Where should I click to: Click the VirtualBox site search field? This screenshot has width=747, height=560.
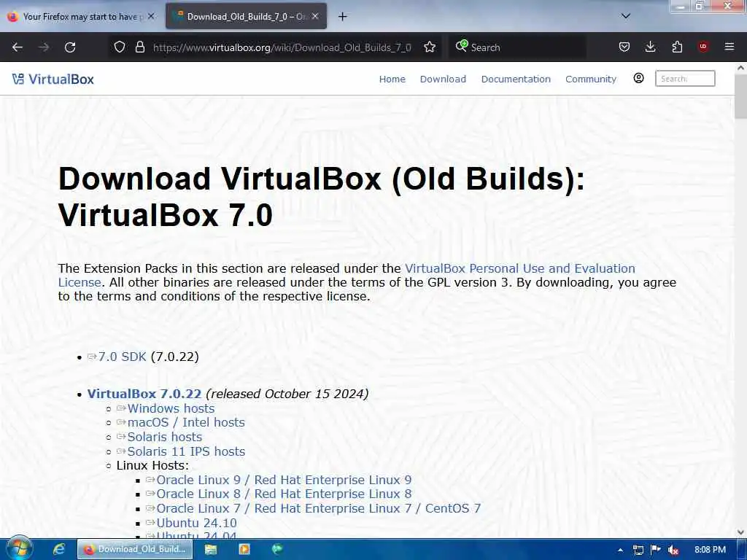tap(685, 79)
